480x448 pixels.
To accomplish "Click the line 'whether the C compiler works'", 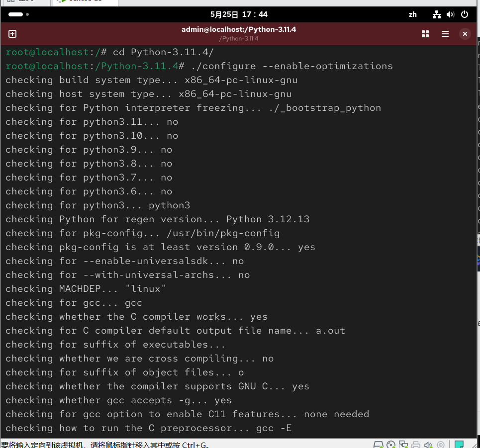I will (x=136, y=317).
